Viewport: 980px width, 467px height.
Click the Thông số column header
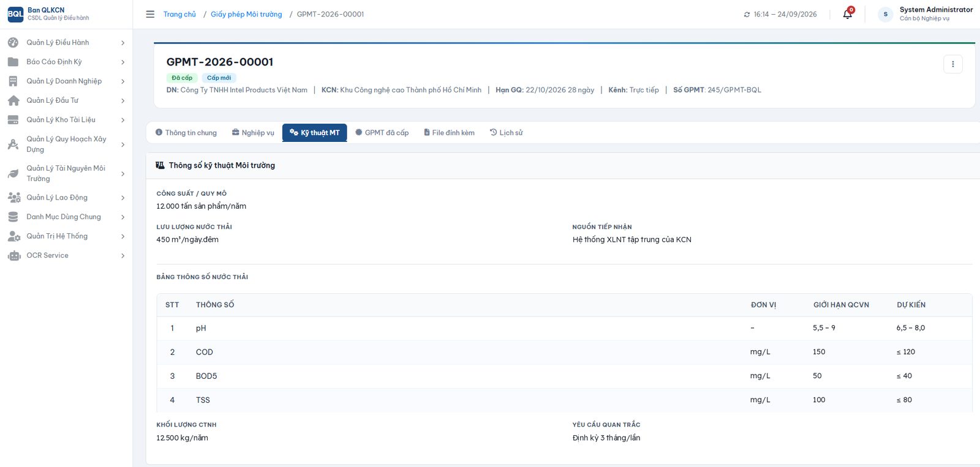point(215,305)
